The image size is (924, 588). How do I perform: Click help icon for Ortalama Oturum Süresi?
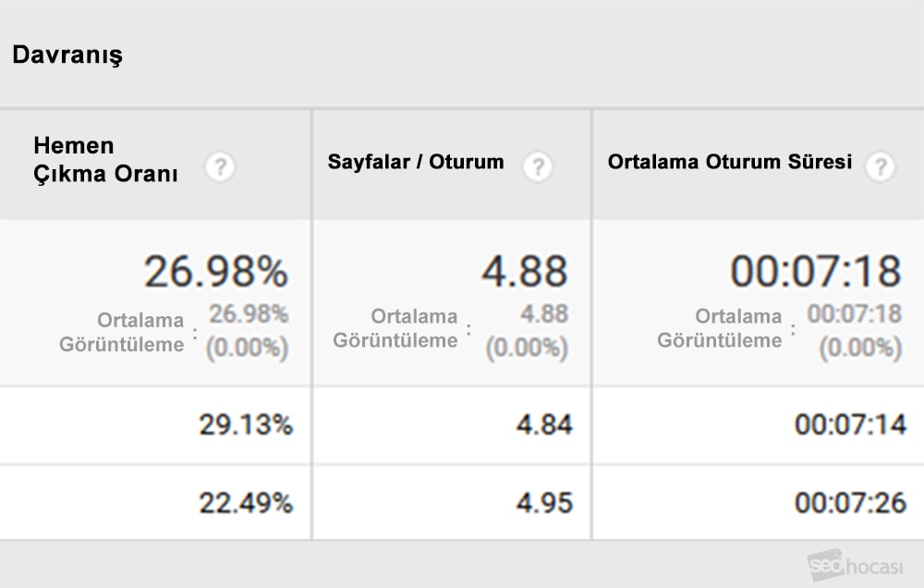point(881,167)
